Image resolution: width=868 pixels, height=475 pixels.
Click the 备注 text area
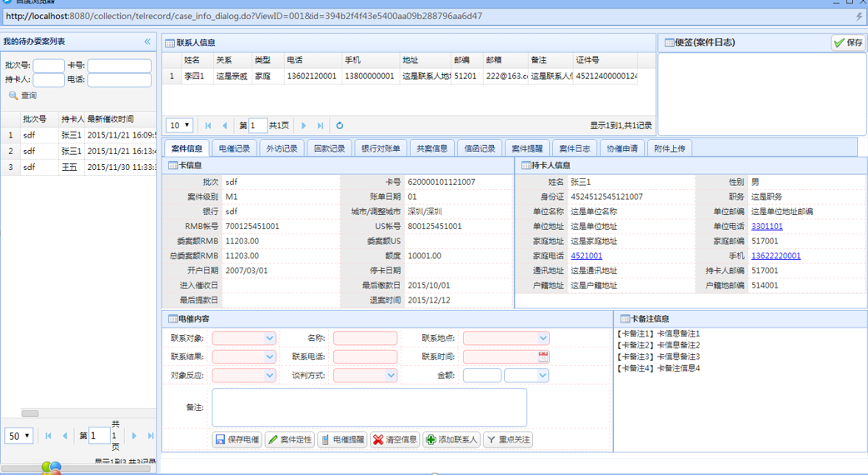click(369, 407)
